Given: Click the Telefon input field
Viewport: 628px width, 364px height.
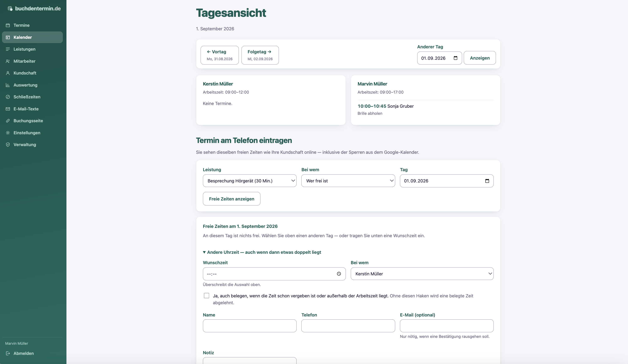Looking at the screenshot, I should [x=348, y=326].
